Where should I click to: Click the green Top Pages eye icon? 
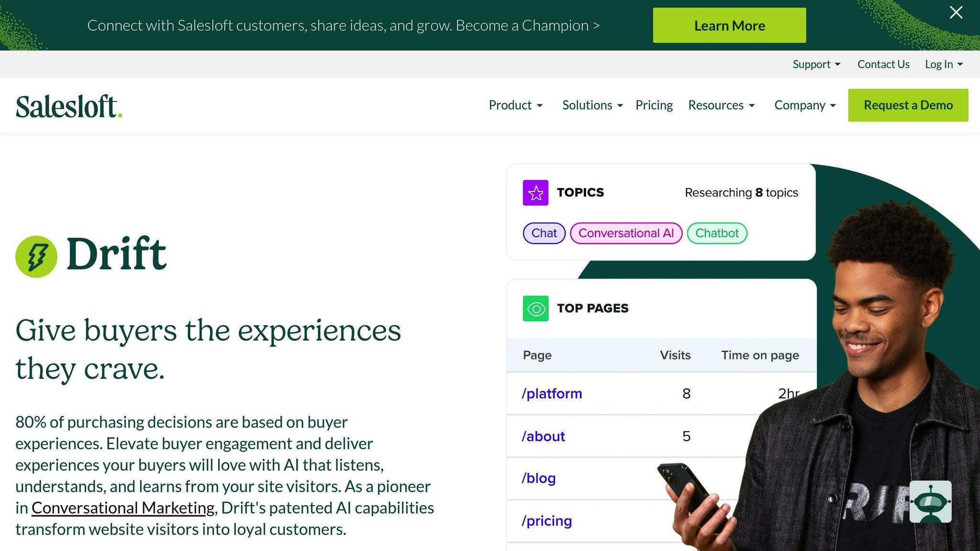pos(535,309)
